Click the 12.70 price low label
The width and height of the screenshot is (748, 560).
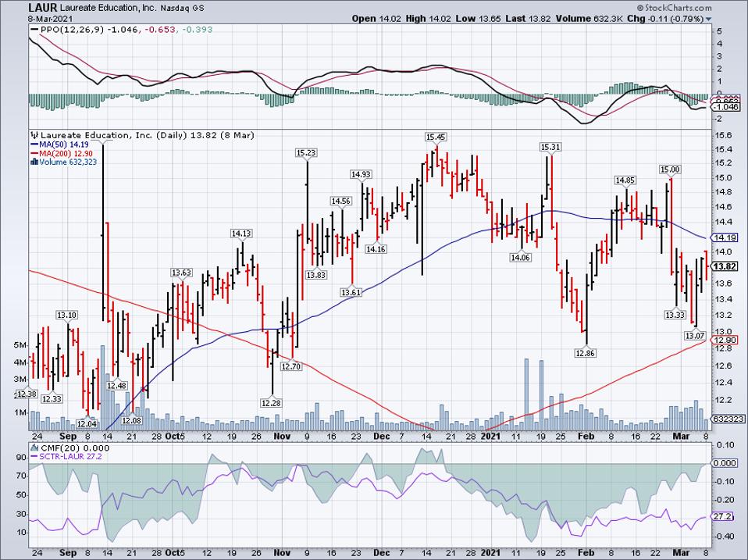coord(291,367)
